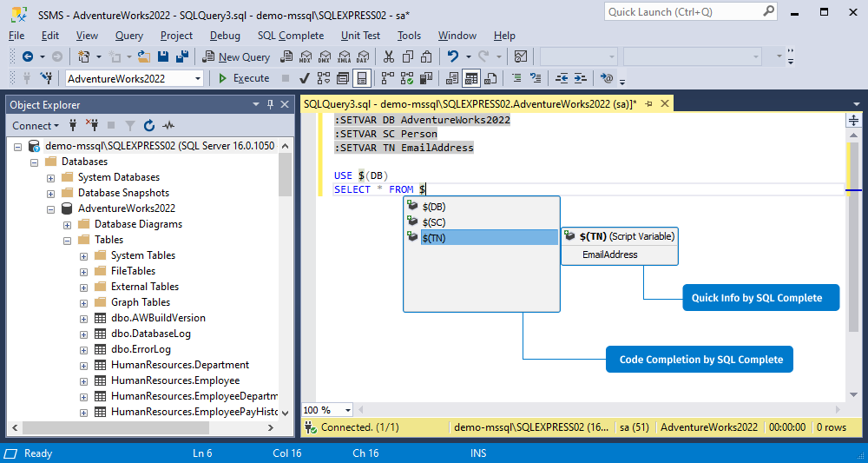
Task: Click the Object Explorer horizontal scrollbar
Action: point(144,427)
